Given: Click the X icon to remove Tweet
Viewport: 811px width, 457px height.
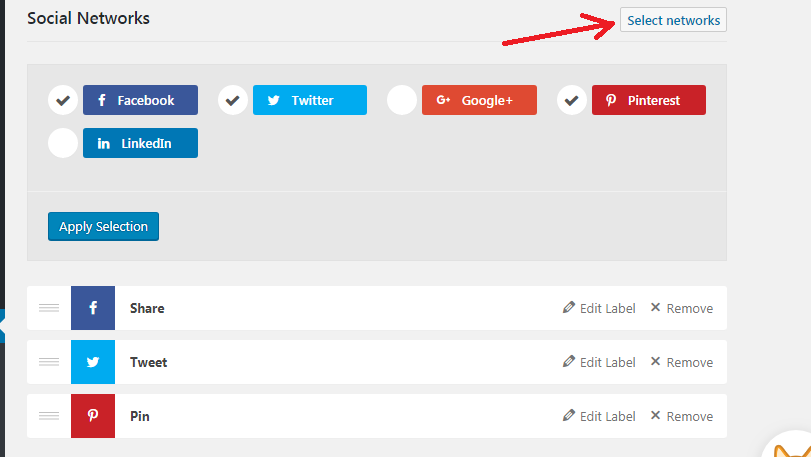Looking at the screenshot, I should [x=655, y=361].
